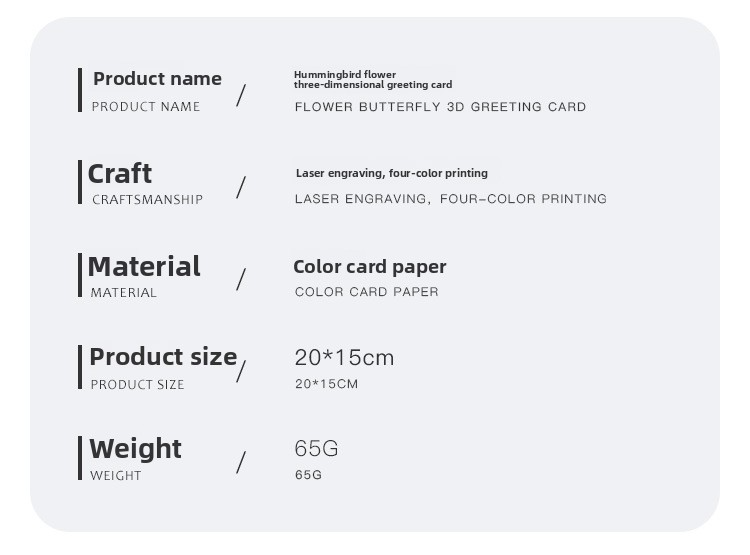Click 'Laser engraving, four-color printing' bold text
750x555 pixels.
click(392, 173)
